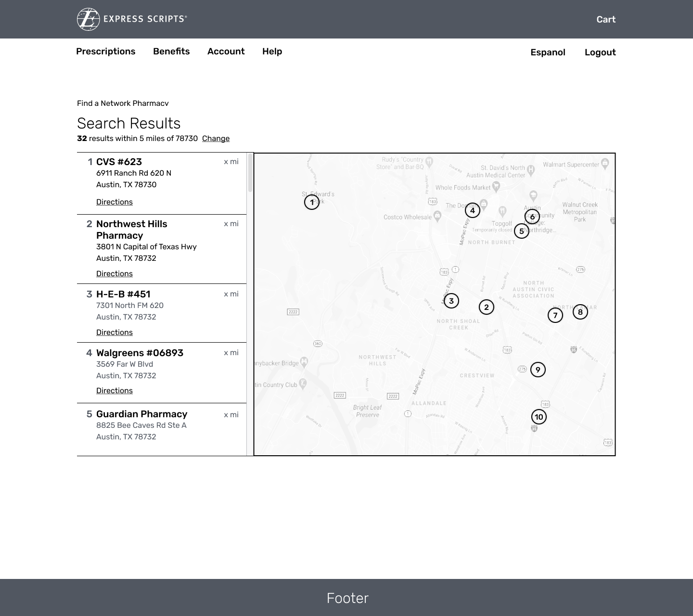Select Northwest Hills Pharmacy name

[132, 230]
